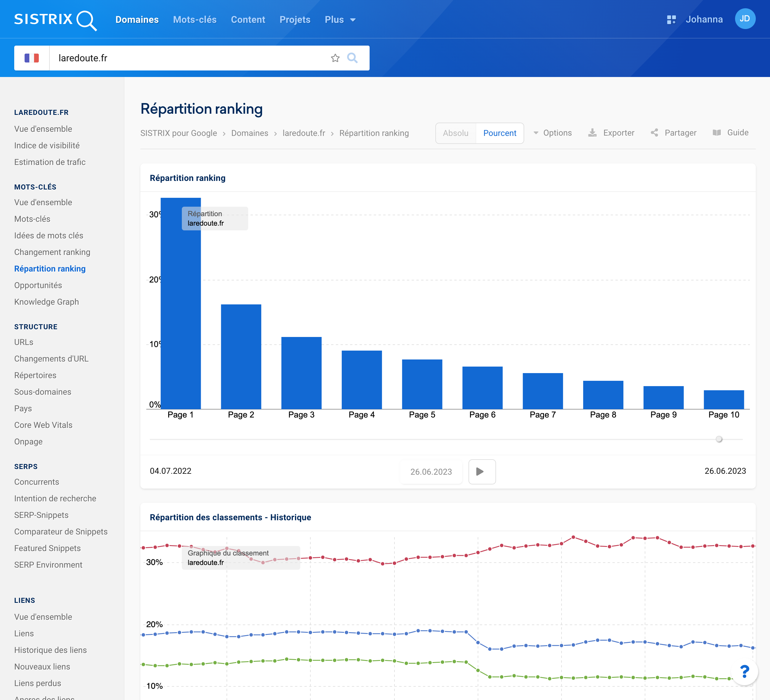
Task: Click the Page 5 bar
Action: pos(422,384)
